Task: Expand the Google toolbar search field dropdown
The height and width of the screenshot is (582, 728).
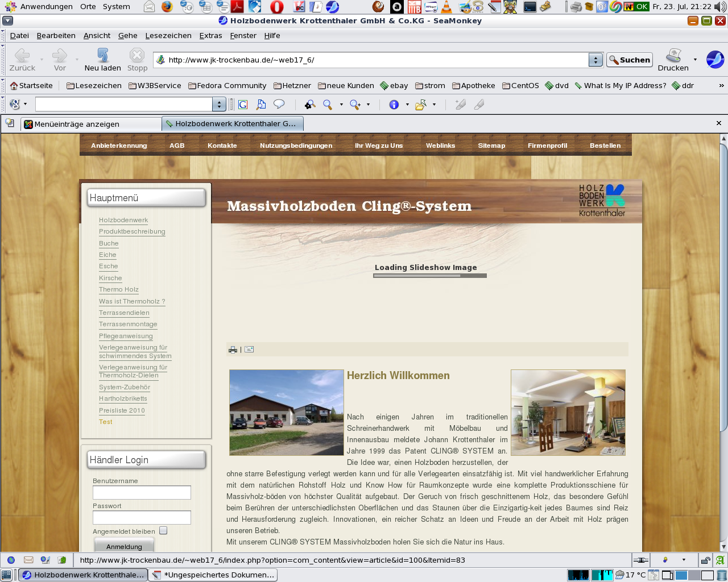Action: coord(219,105)
